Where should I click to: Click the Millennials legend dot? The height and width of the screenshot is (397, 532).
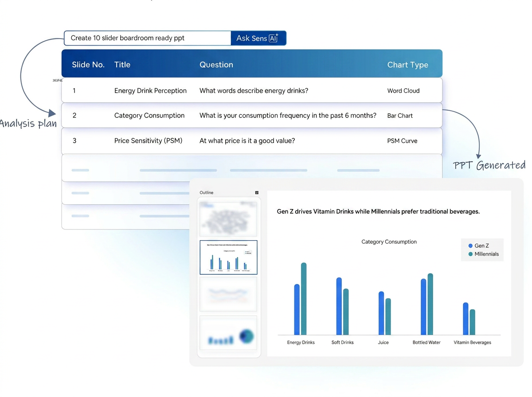470,254
